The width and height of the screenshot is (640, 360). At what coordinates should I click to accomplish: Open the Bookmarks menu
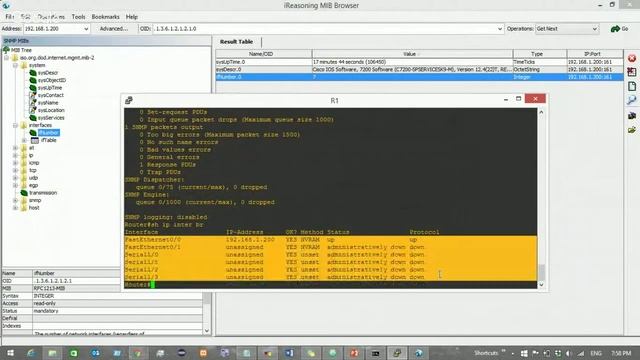click(x=105, y=17)
